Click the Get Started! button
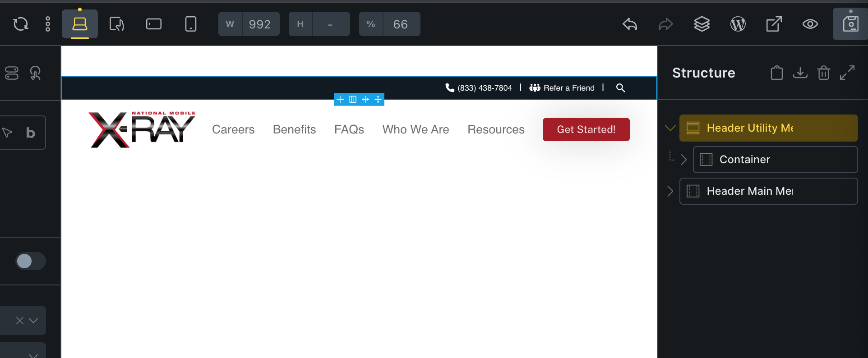The height and width of the screenshot is (358, 868). click(x=586, y=129)
